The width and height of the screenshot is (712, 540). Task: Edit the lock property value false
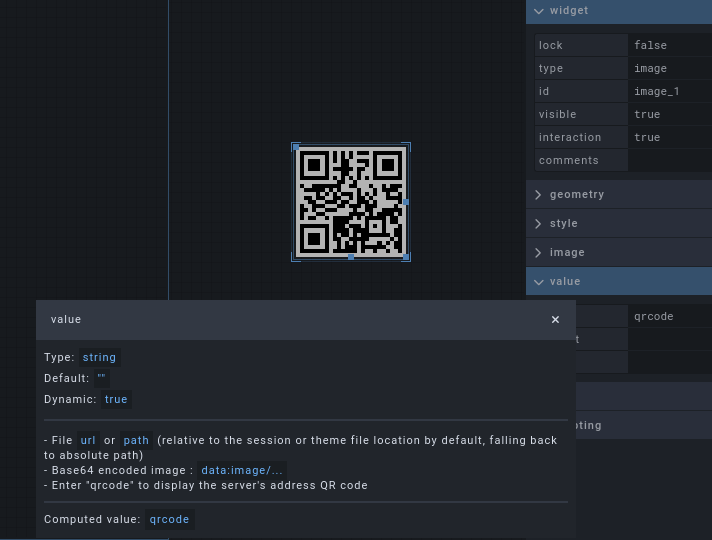pos(670,45)
